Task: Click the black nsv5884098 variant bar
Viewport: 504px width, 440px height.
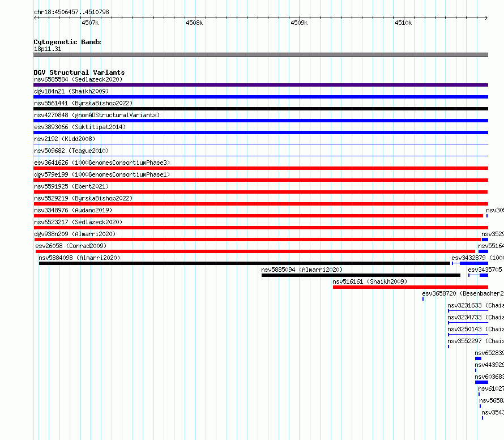Action: (x=245, y=263)
